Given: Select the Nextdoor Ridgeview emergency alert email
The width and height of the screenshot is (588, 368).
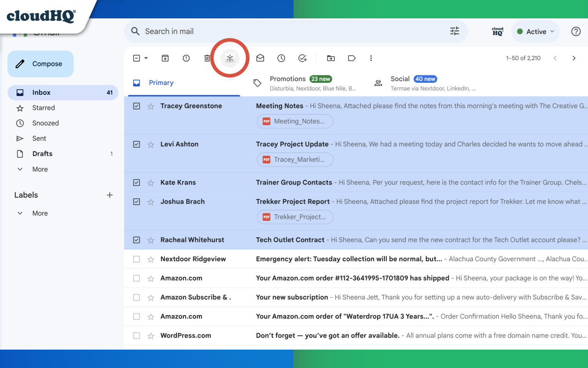Looking at the screenshot, I should [136, 259].
